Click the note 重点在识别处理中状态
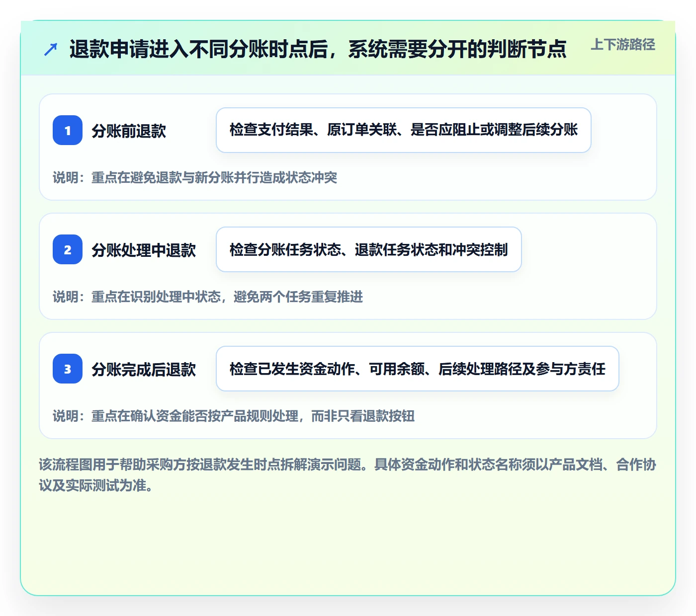The height and width of the screenshot is (616, 696). (x=208, y=297)
